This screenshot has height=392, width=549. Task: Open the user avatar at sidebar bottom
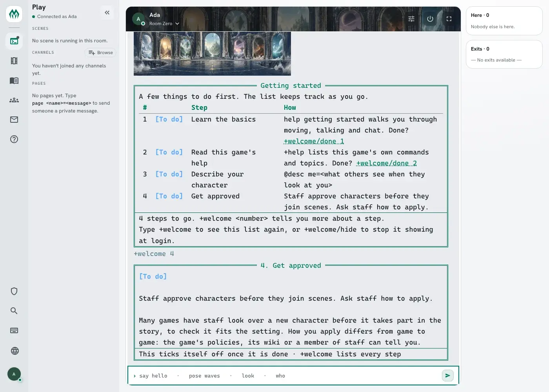pos(14,374)
